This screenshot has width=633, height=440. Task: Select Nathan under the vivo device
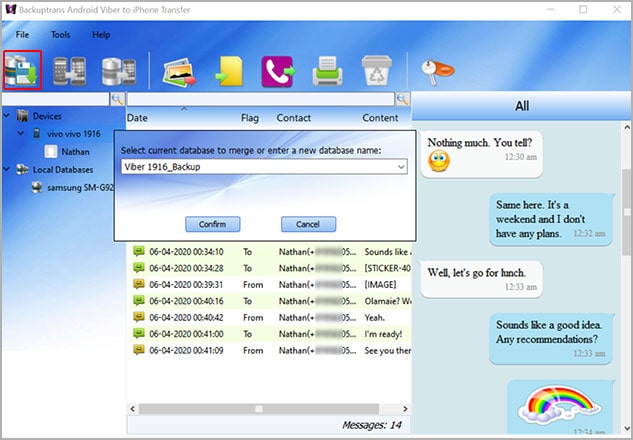75,152
